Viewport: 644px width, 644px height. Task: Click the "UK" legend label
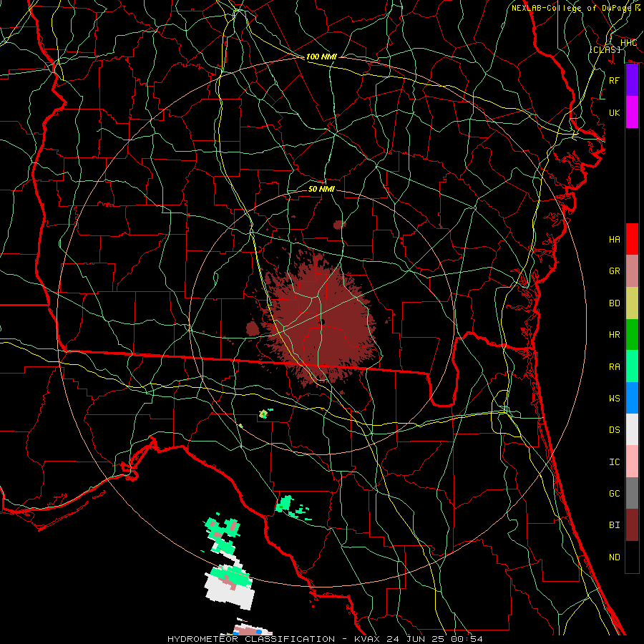point(614,112)
